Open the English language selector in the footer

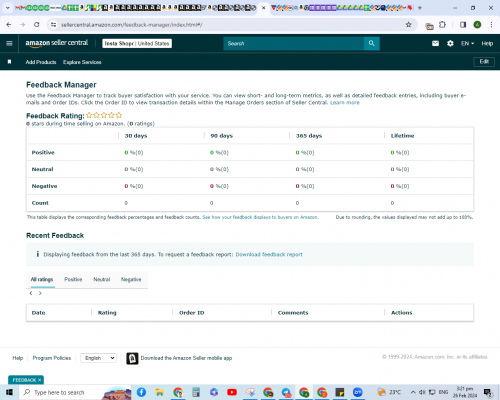(99, 358)
